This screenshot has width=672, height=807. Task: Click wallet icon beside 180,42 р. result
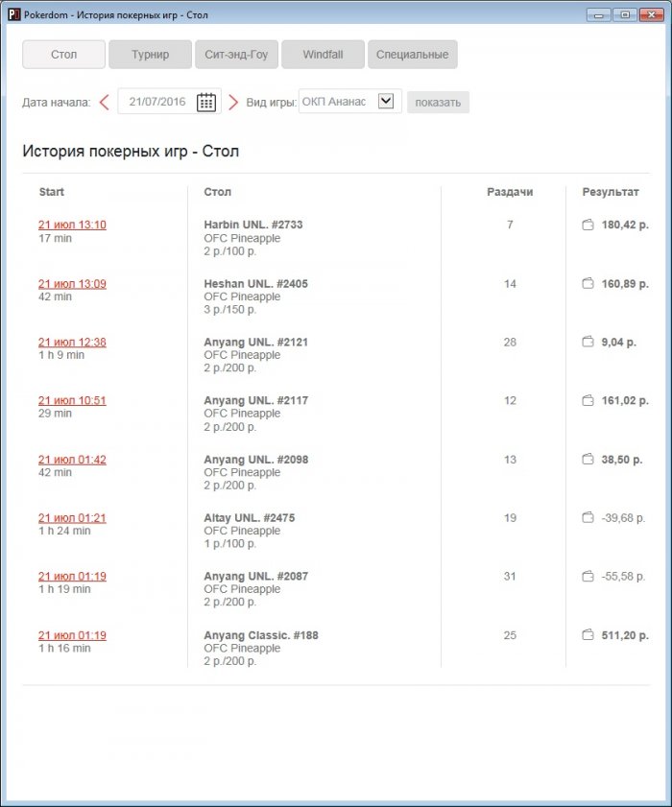(x=588, y=225)
